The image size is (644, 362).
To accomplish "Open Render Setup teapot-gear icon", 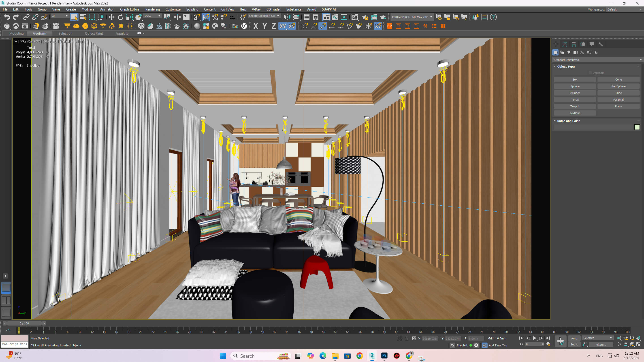I will 365,17.
